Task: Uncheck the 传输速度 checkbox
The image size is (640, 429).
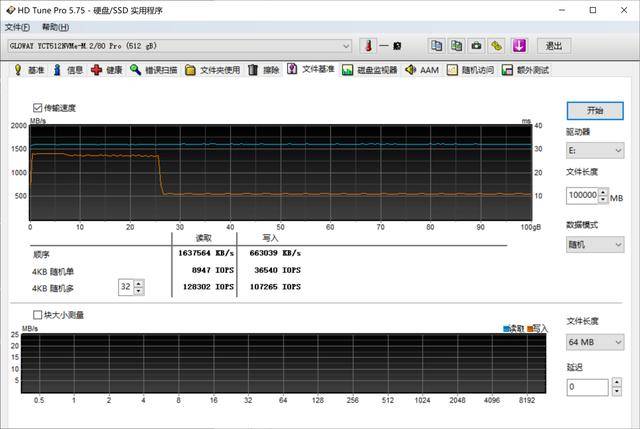Action: coord(38,108)
